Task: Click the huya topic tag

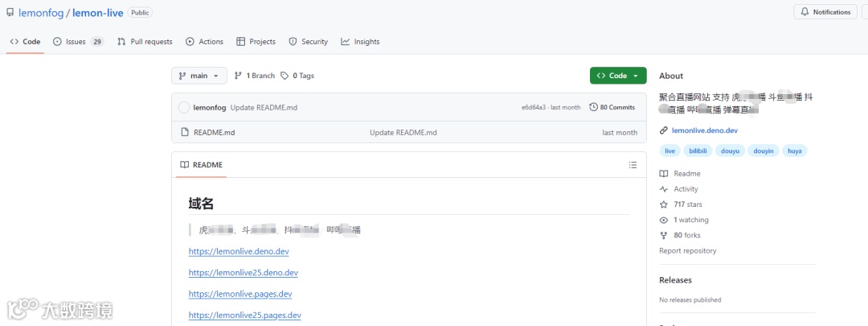Action: [794, 151]
